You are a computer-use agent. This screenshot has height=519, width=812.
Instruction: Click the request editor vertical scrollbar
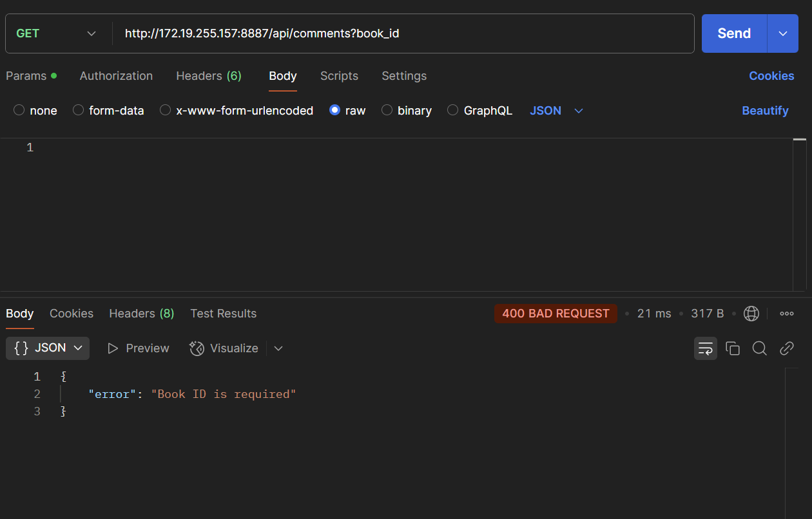(x=800, y=214)
